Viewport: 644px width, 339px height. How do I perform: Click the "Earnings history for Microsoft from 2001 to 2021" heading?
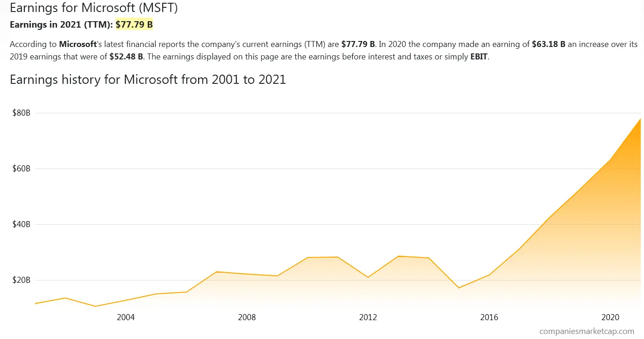148,80
